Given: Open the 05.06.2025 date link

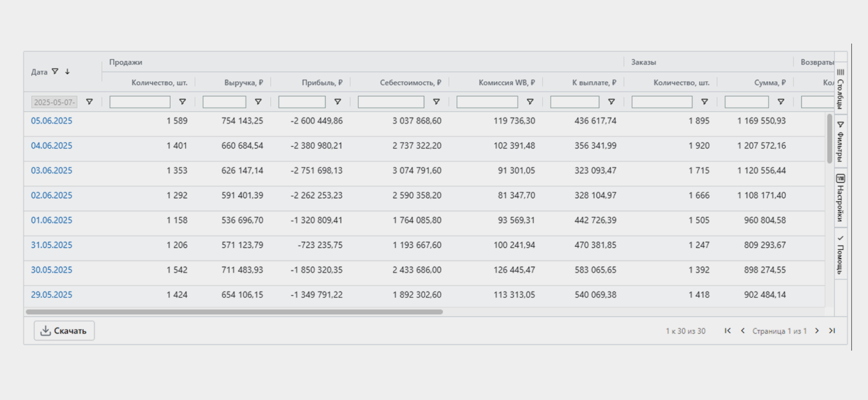Looking at the screenshot, I should (52, 121).
